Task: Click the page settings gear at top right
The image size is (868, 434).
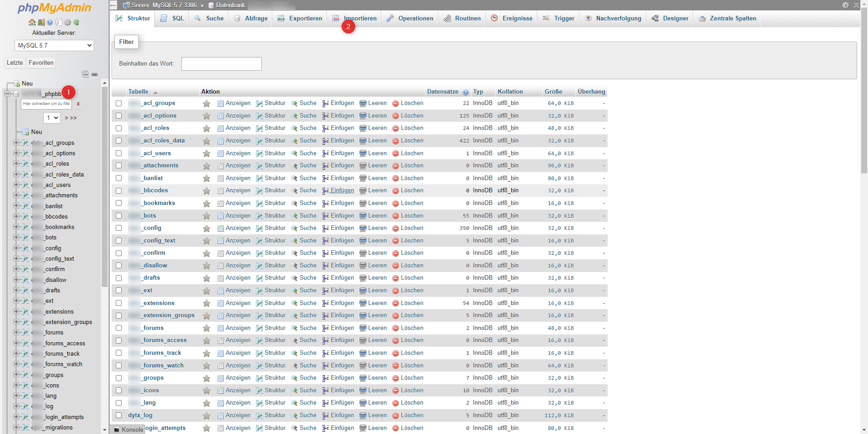Action: point(845,5)
